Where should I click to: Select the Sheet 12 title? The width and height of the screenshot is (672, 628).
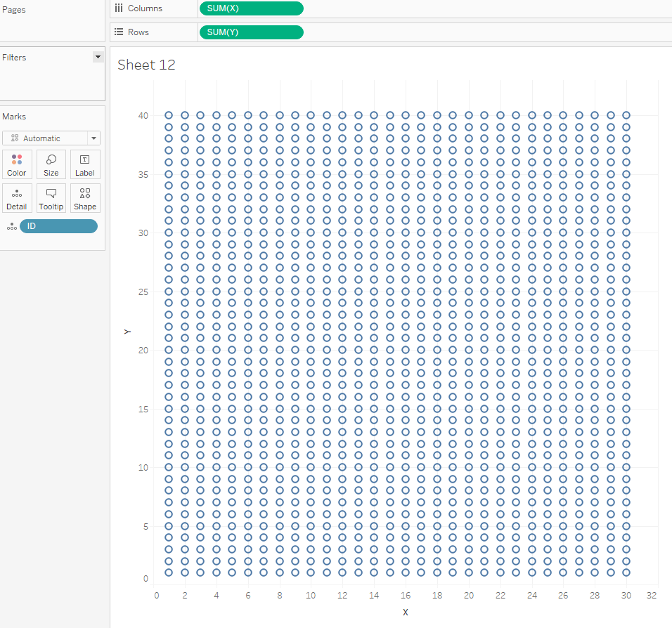pos(146,65)
